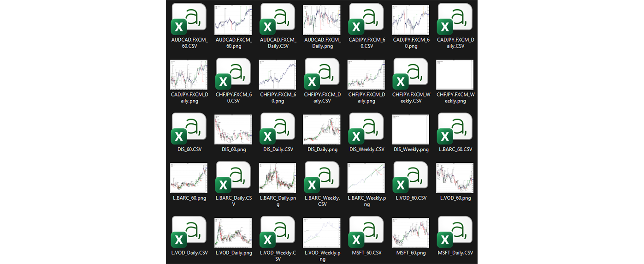
Task: Click the MSFT_60.CSV filename label
Action: coord(366,253)
